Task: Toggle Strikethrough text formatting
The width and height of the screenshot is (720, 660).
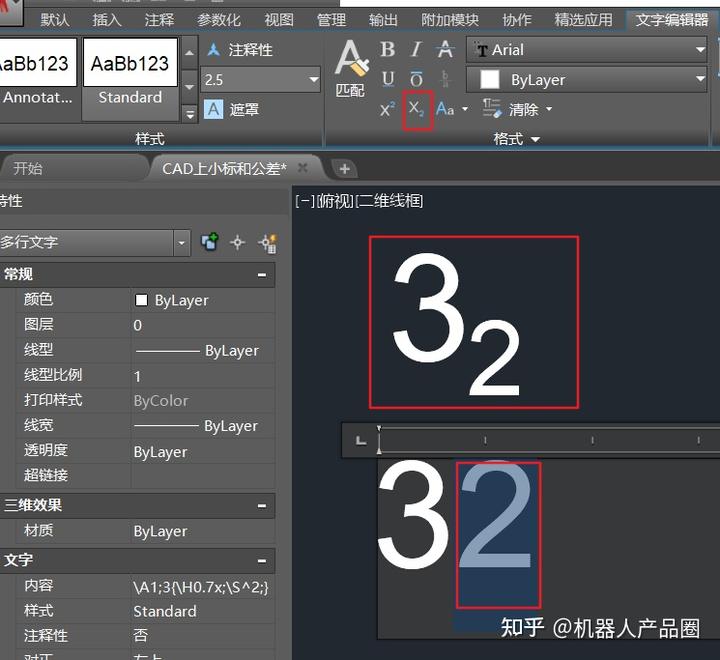Action: point(445,49)
